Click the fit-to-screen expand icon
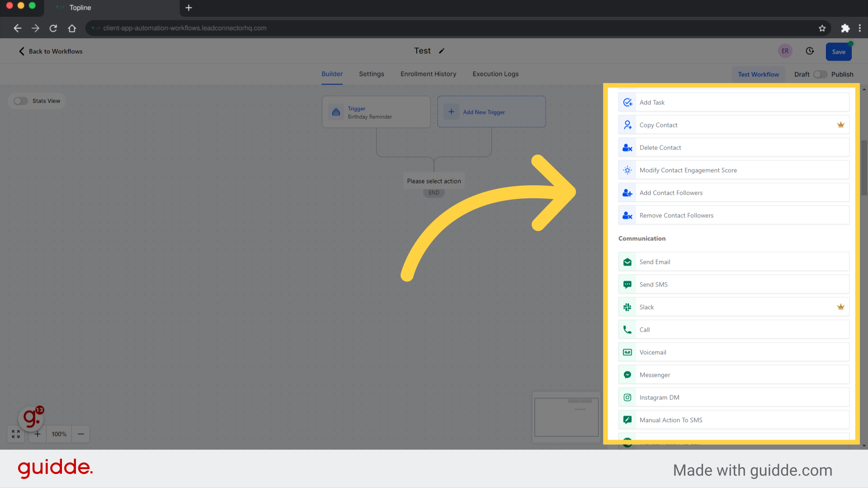Image resolution: width=868 pixels, height=488 pixels. coord(16,434)
